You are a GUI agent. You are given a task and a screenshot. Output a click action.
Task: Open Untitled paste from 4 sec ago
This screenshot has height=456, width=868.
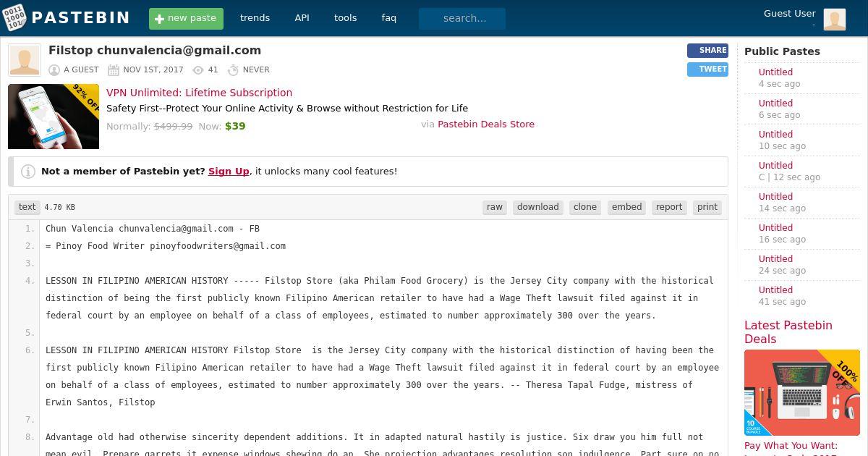pos(775,72)
